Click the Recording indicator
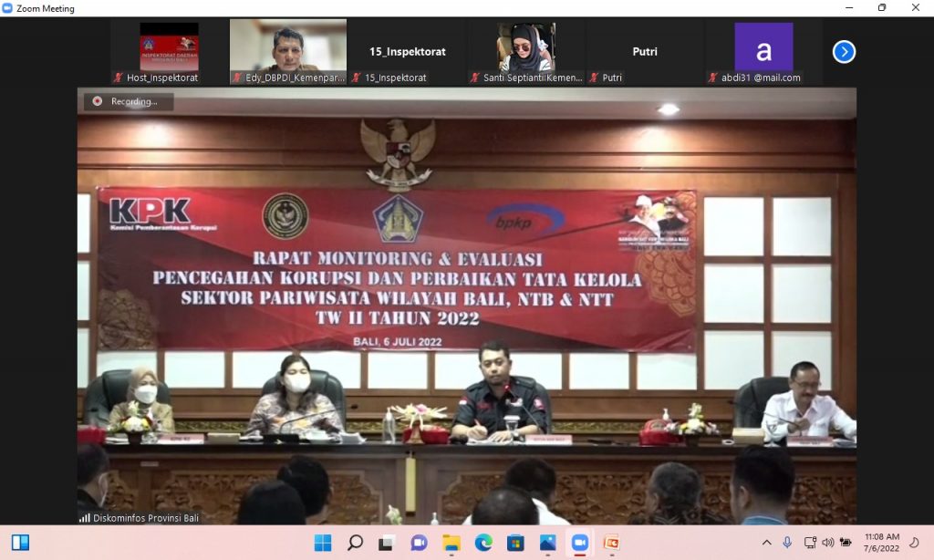Screen dimensions: 934x560 (x=129, y=101)
